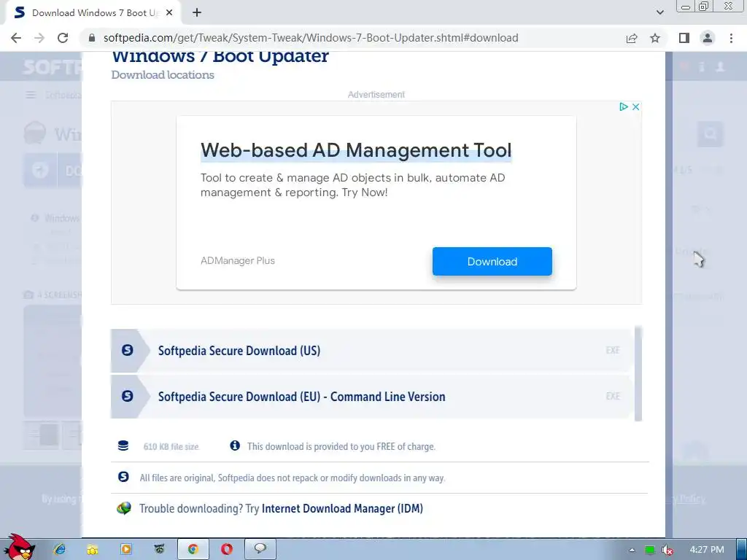Open Chrome's three-dot menu
Screen dimensions: 747x560
731,38
